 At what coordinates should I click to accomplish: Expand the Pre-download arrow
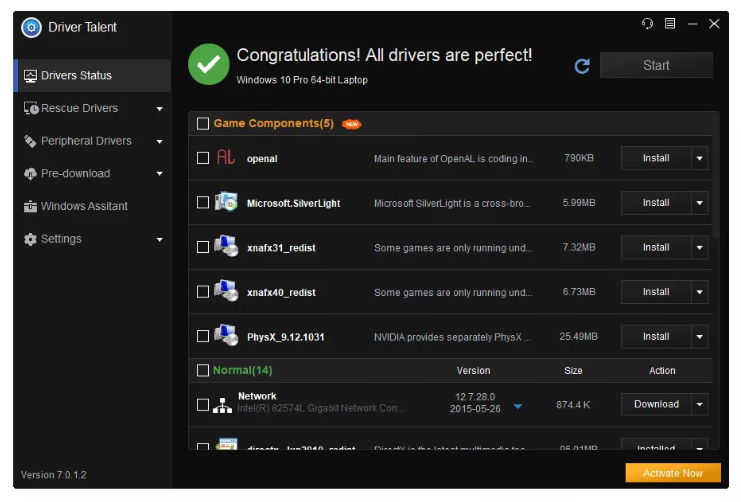160,174
